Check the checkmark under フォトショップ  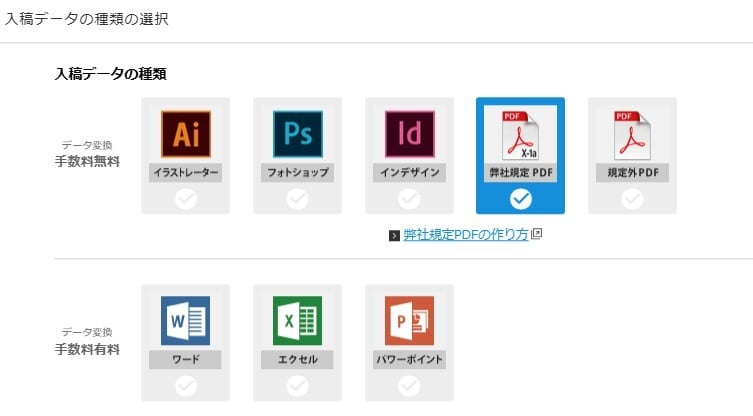click(298, 199)
